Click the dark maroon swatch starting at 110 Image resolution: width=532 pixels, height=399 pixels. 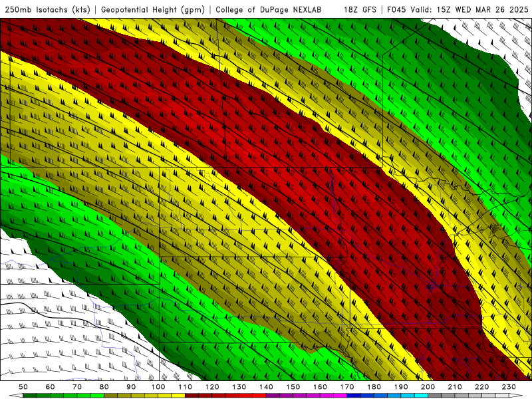pyautogui.click(x=192, y=396)
